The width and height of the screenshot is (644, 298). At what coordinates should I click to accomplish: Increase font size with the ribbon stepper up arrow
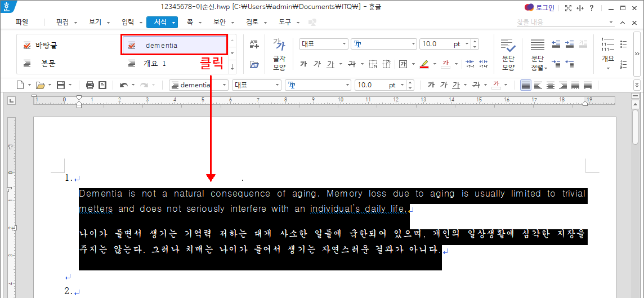pos(476,42)
